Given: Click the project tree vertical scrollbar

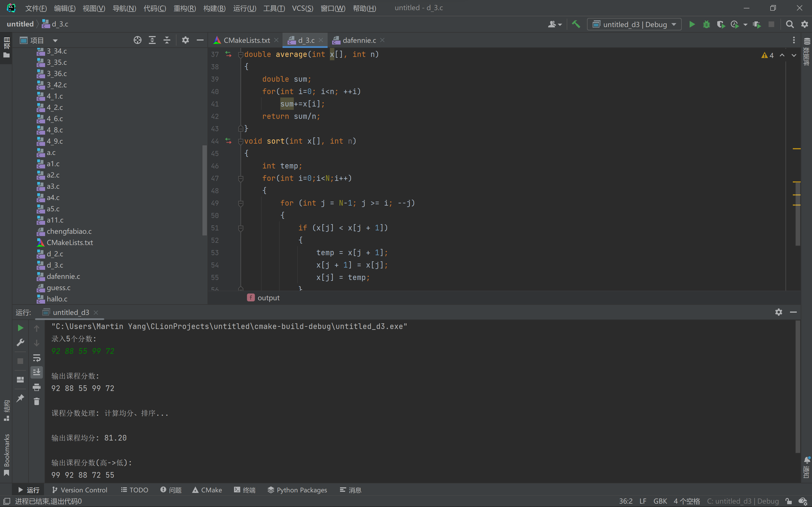Looking at the screenshot, I should click(204, 190).
